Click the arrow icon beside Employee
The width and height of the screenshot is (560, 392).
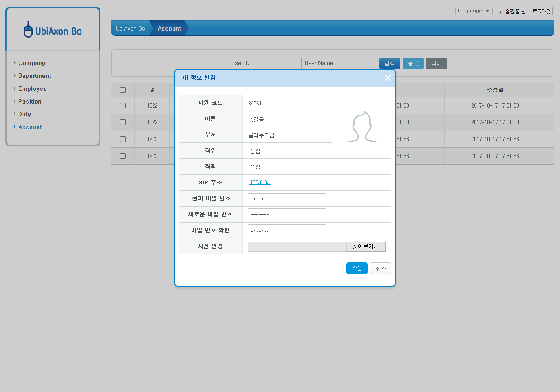(15, 88)
